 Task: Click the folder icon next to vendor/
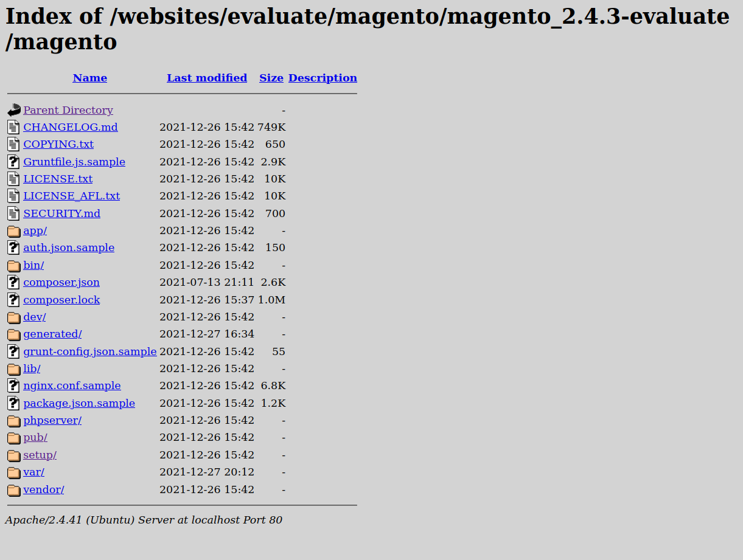(x=13, y=489)
